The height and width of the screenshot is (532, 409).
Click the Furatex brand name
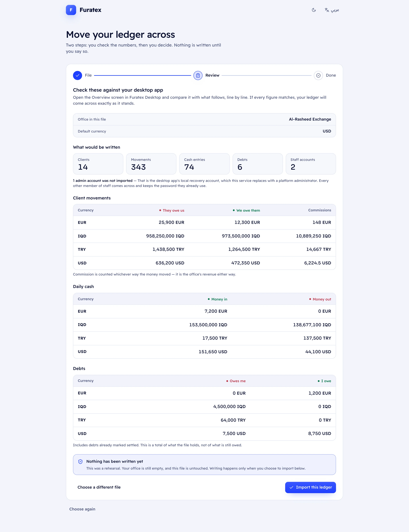point(90,10)
